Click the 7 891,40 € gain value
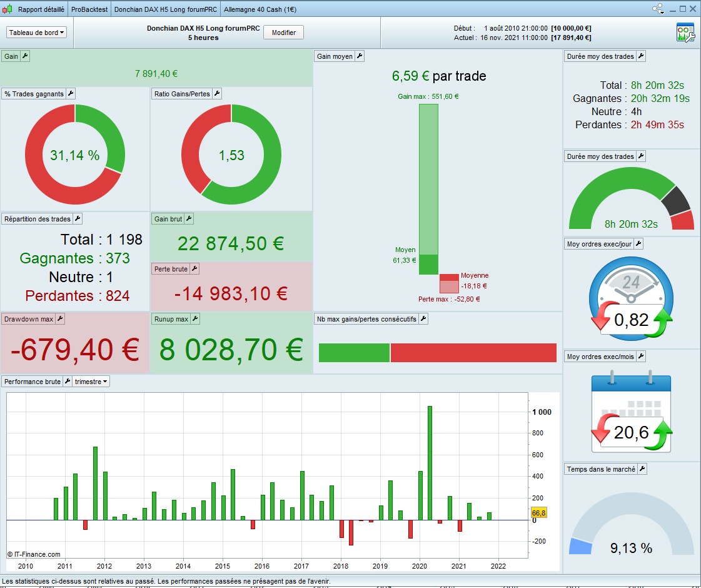Viewport: 701px width, 588px height. [x=156, y=73]
